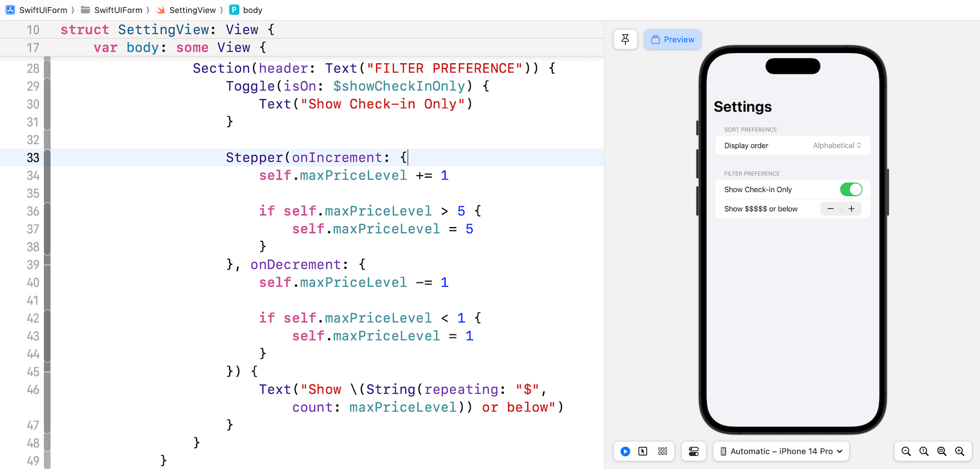Image resolution: width=980 pixels, height=469 pixels.
Task: Turn off Show Check-in Only switch
Action: [x=851, y=189]
